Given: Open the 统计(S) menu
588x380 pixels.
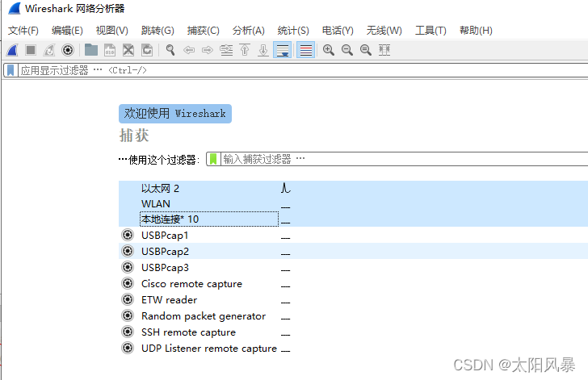Looking at the screenshot, I should (293, 31).
